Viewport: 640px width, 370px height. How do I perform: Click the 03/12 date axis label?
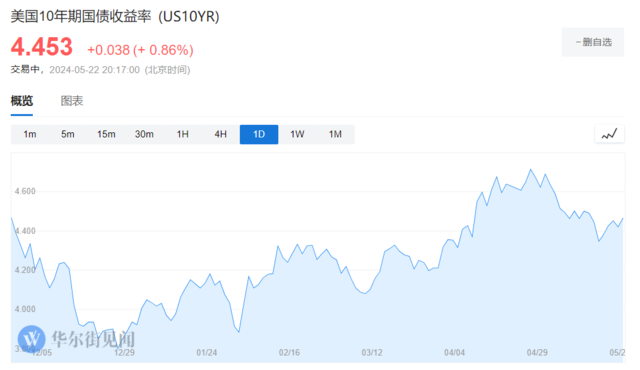click(372, 352)
